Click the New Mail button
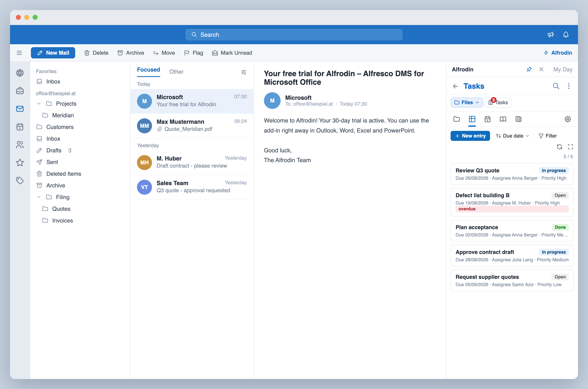The height and width of the screenshot is (389, 588). coord(53,53)
